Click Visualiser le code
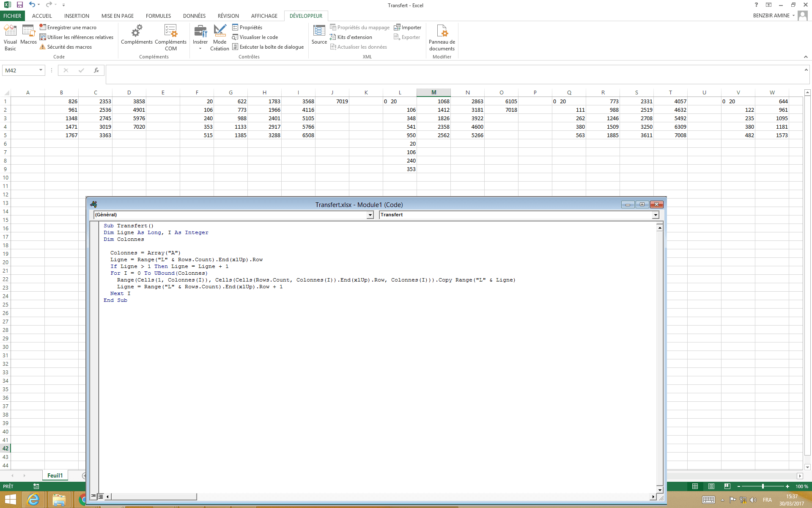 point(258,37)
